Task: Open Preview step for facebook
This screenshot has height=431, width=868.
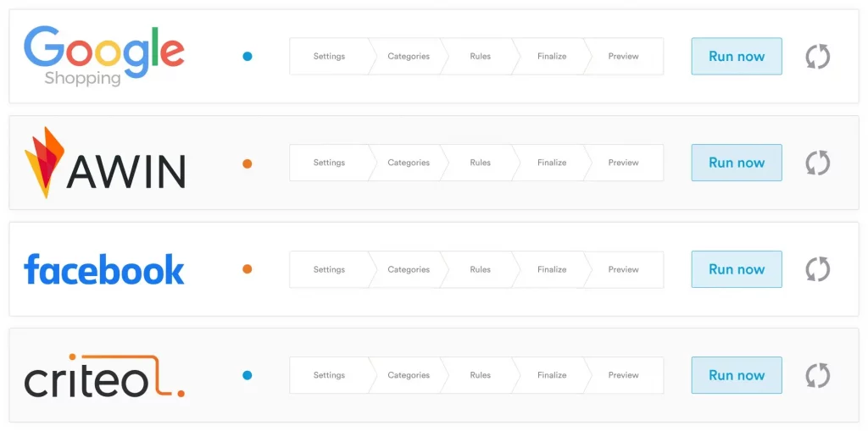Action: pyautogui.click(x=623, y=269)
